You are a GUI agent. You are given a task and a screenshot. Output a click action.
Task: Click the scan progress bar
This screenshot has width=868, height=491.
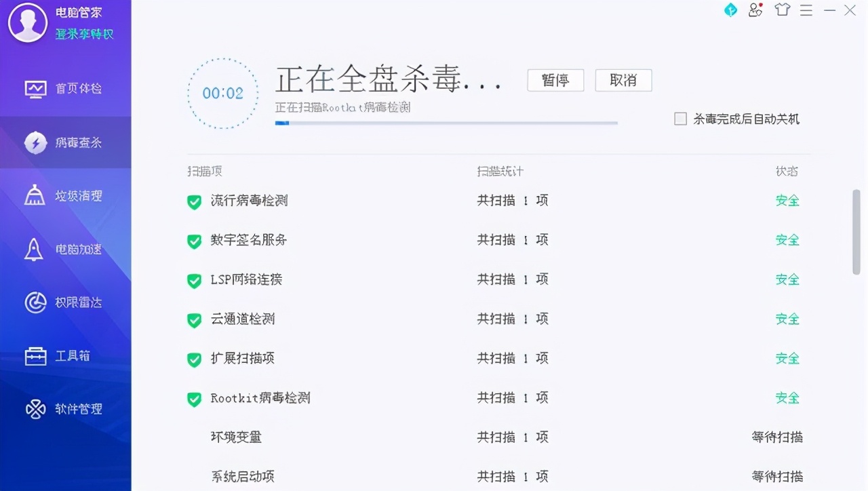click(446, 123)
